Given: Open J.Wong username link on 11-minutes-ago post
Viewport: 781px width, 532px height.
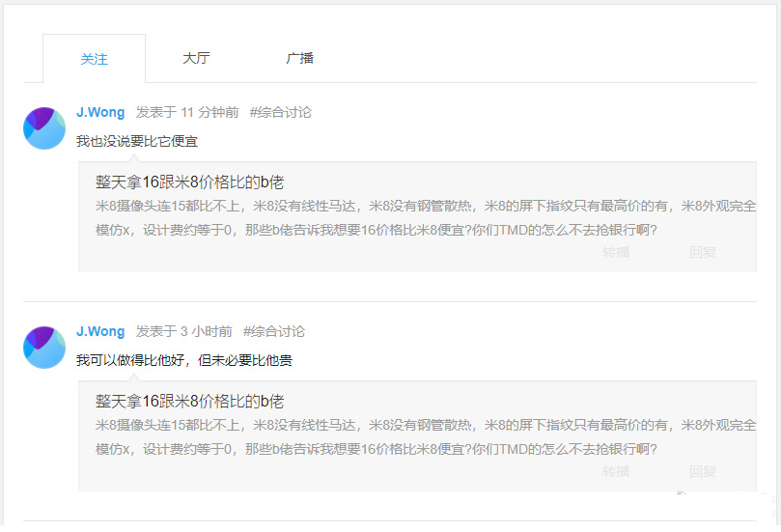Looking at the screenshot, I should [100, 113].
